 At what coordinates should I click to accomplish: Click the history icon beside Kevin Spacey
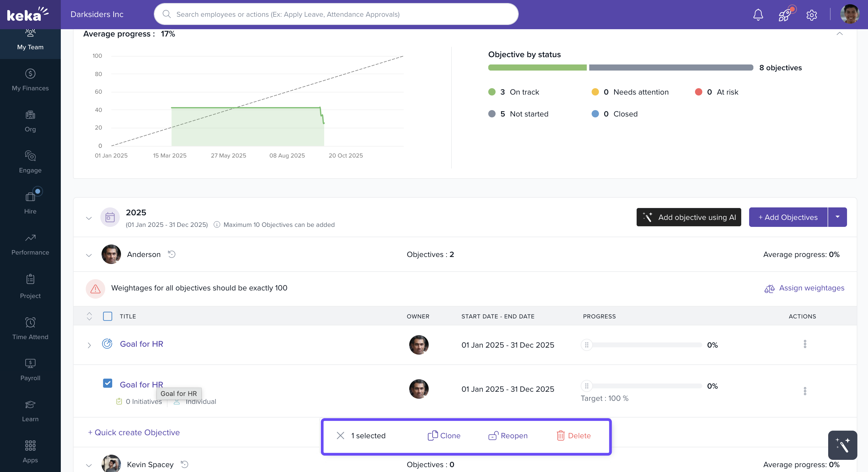coord(184,464)
